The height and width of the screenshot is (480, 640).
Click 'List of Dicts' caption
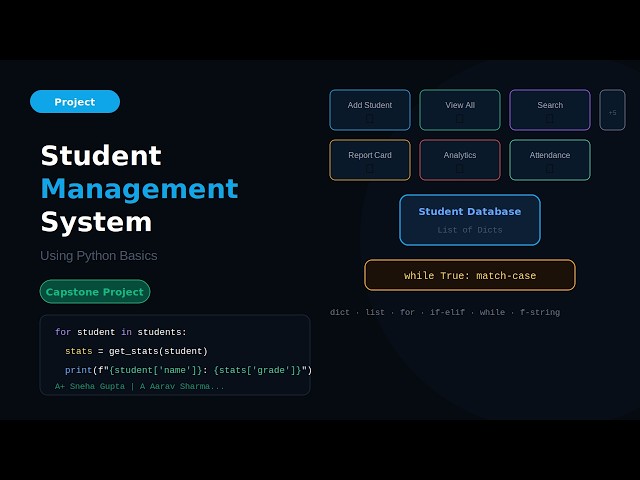470,230
